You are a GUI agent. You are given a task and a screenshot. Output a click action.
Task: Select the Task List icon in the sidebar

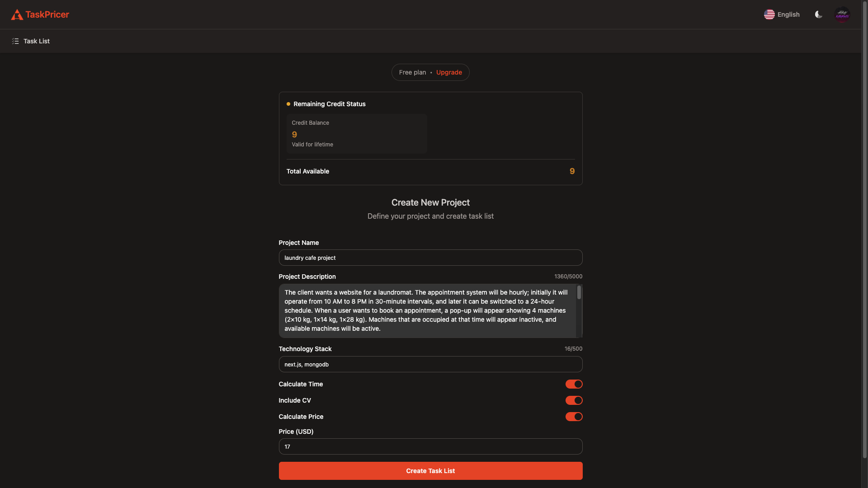pos(15,41)
